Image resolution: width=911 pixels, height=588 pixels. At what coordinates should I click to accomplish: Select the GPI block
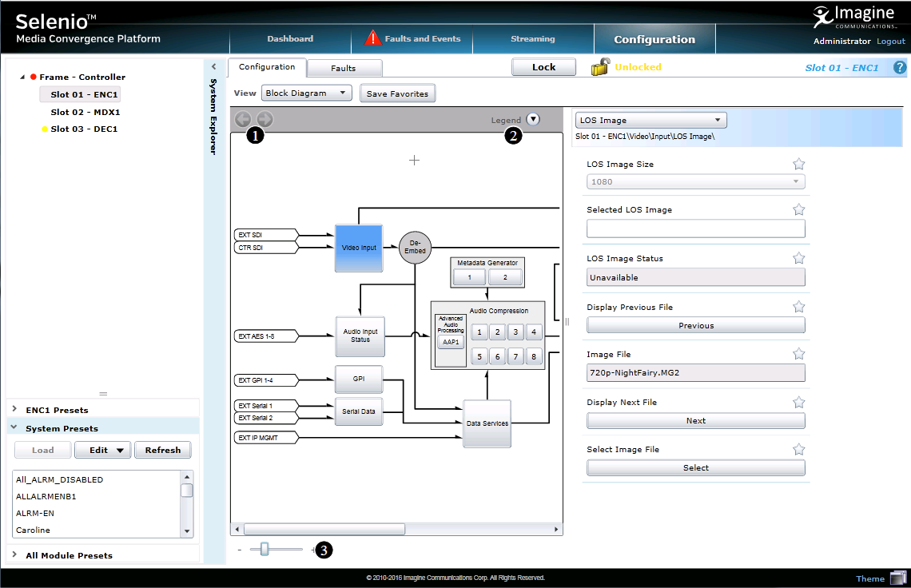359,379
